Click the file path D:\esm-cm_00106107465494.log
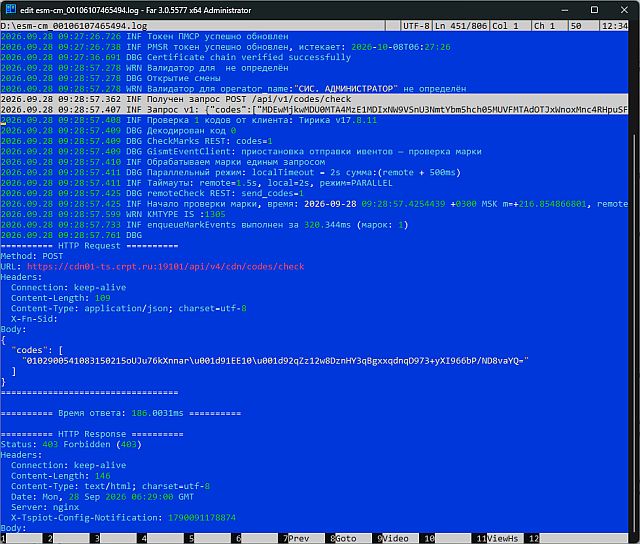Viewport: 640px width, 544px height. point(74,26)
